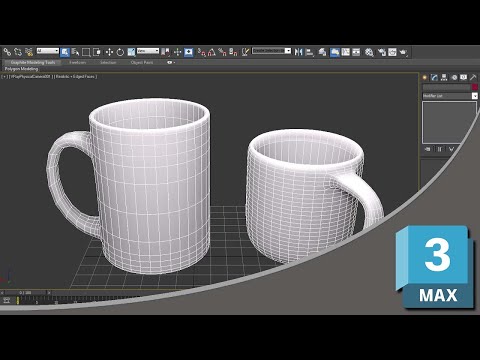Toggle Keyboard Shortcut Override button

coord(189,52)
